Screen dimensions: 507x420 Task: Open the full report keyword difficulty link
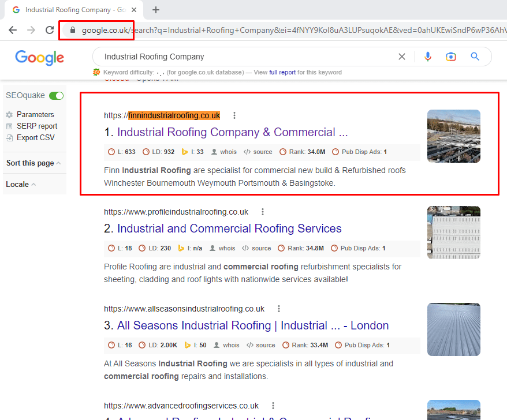pos(282,72)
